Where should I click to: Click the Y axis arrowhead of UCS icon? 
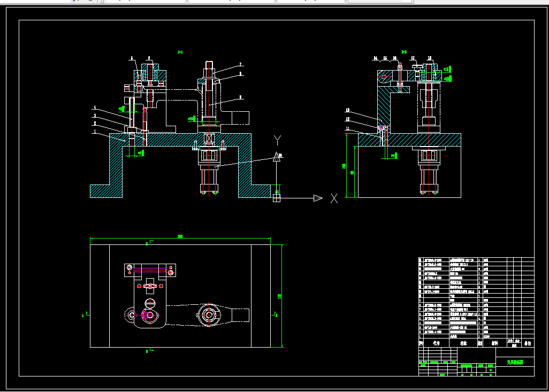[277, 157]
